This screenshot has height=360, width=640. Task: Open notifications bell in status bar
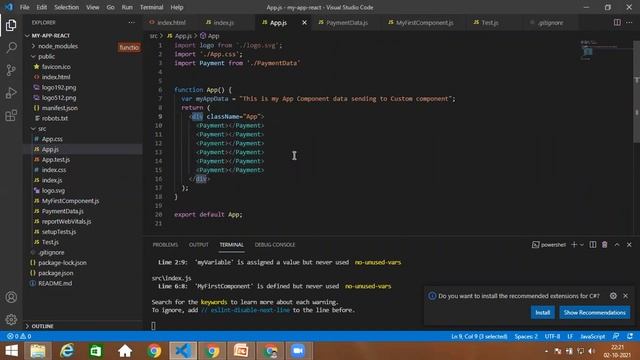[x=630, y=336]
